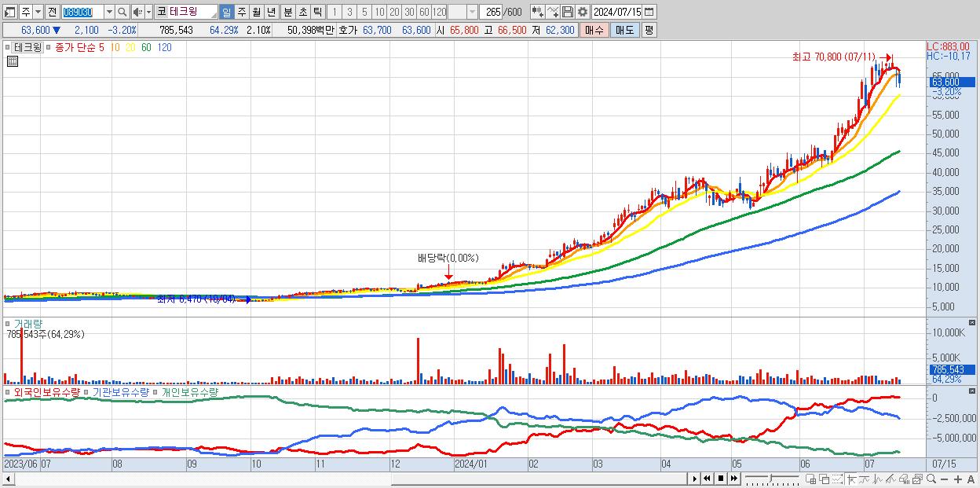The height and width of the screenshot is (488, 980).
Task: Choose interval value 30
Action: (x=409, y=12)
